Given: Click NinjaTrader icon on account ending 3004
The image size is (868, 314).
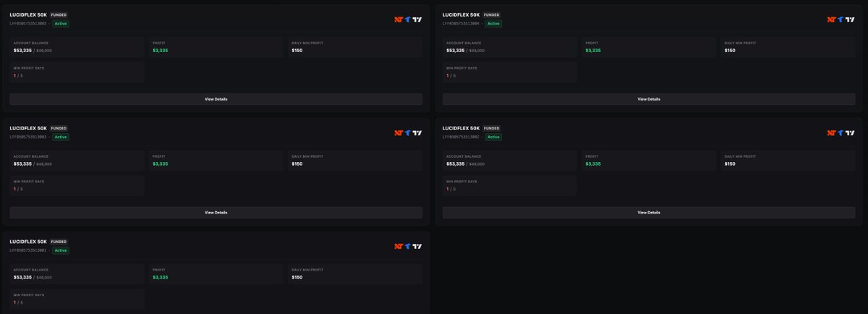Looking at the screenshot, I should (x=831, y=20).
